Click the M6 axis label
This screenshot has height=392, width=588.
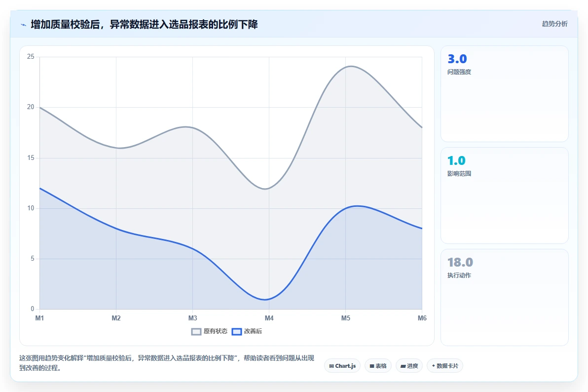[422, 318]
